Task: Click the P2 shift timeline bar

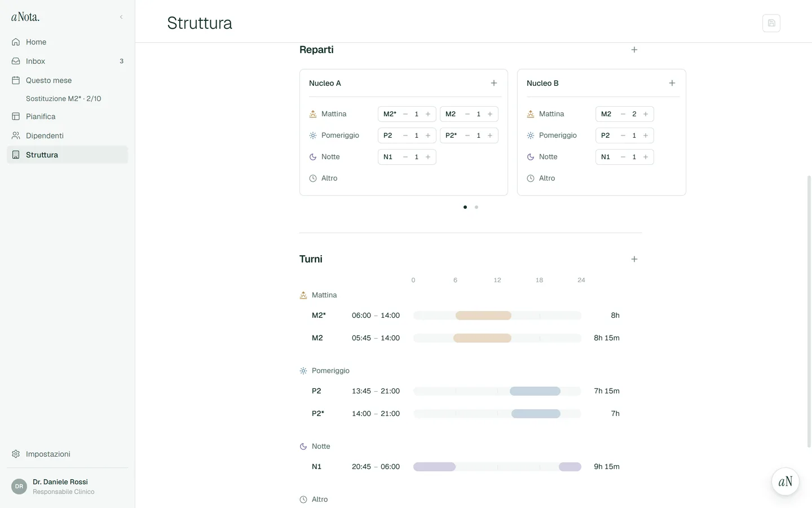Action: [535, 391]
